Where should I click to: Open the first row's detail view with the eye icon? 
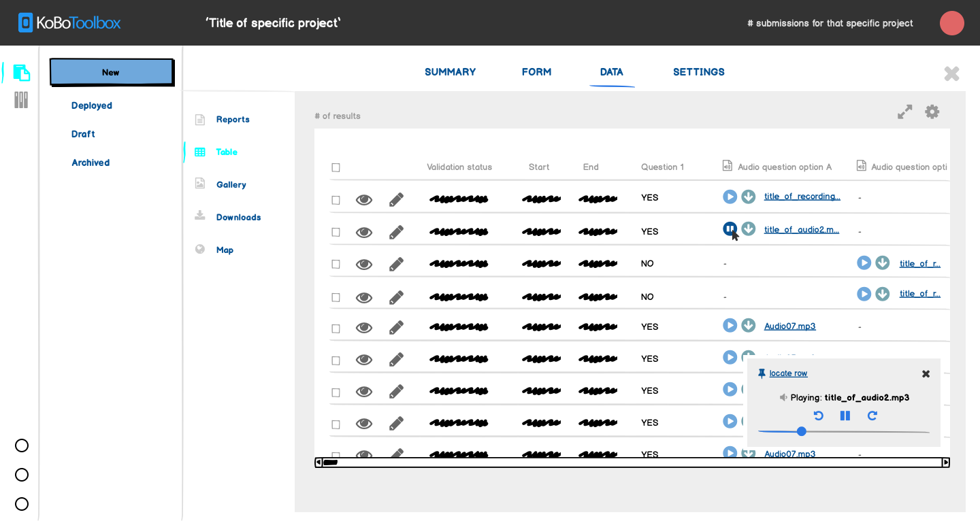(364, 199)
